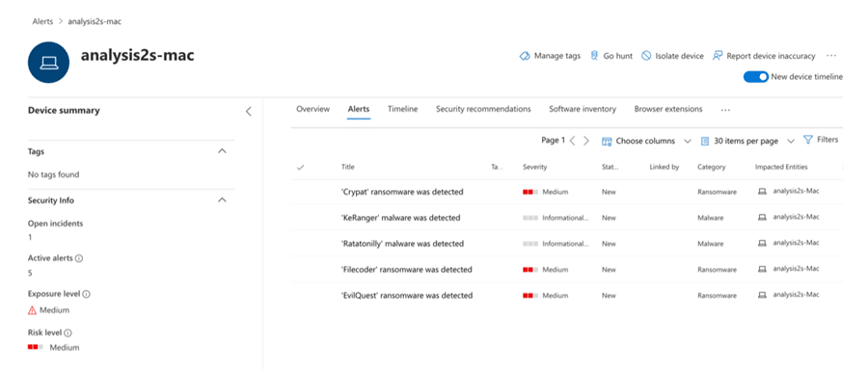Image resolution: width=868 pixels, height=373 pixels.
Task: Click the Filters button label
Action: point(827,140)
